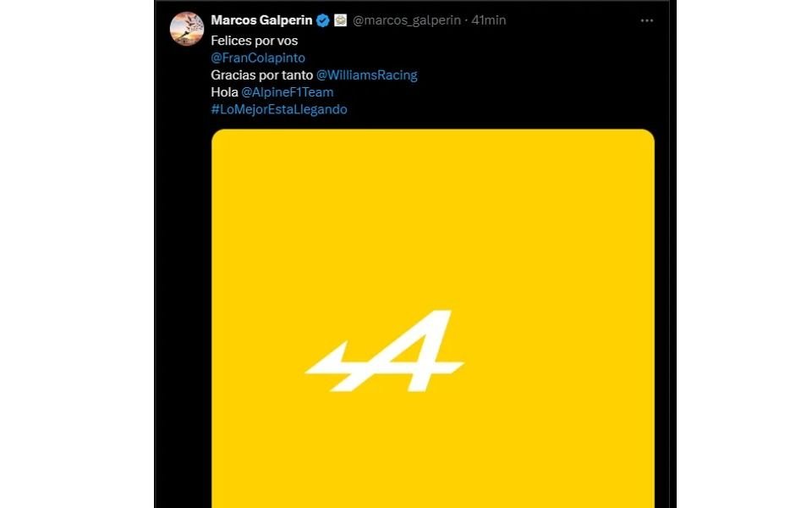
Task: Visit the @FranColapinto mention
Action: click(258, 58)
